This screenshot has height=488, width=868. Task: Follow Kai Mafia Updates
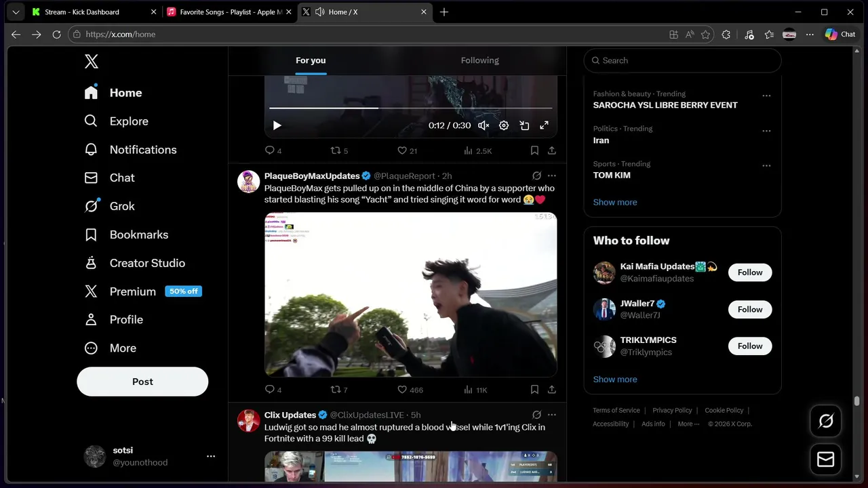pos(750,272)
